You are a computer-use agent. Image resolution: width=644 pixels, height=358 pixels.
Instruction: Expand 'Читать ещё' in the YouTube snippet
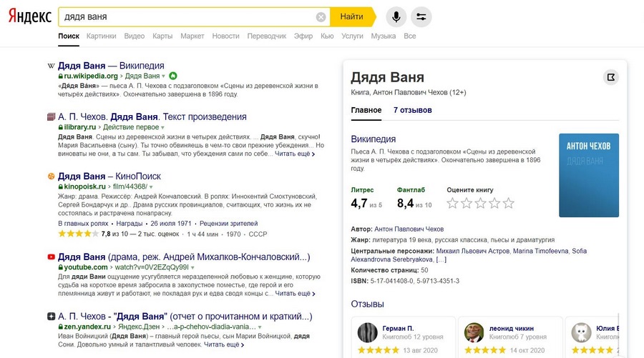[295, 294]
